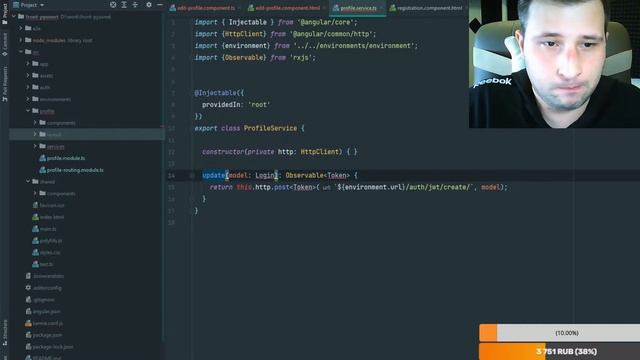Screen dimensions: 640x360
Task: Click the 'ProfileService' class name in code
Action: click(270, 128)
